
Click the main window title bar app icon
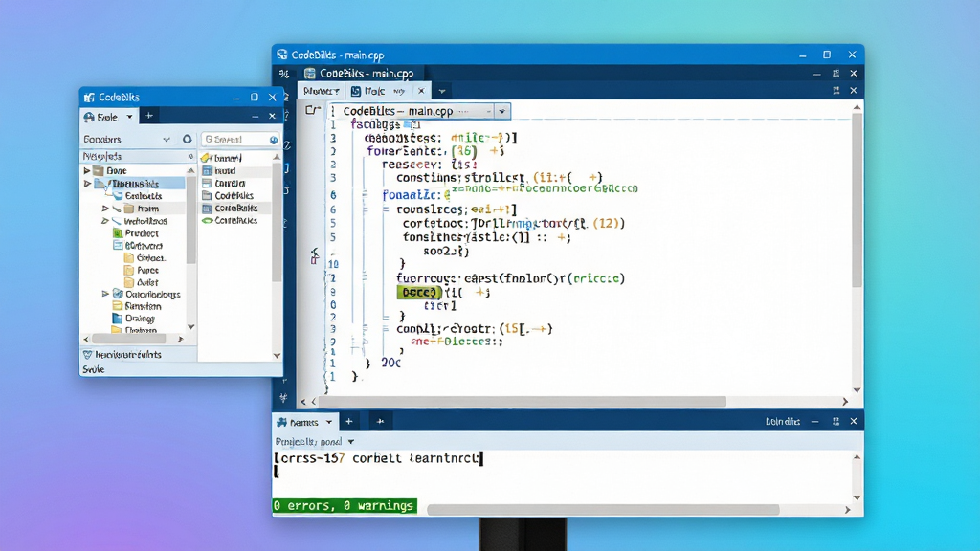[x=282, y=55]
